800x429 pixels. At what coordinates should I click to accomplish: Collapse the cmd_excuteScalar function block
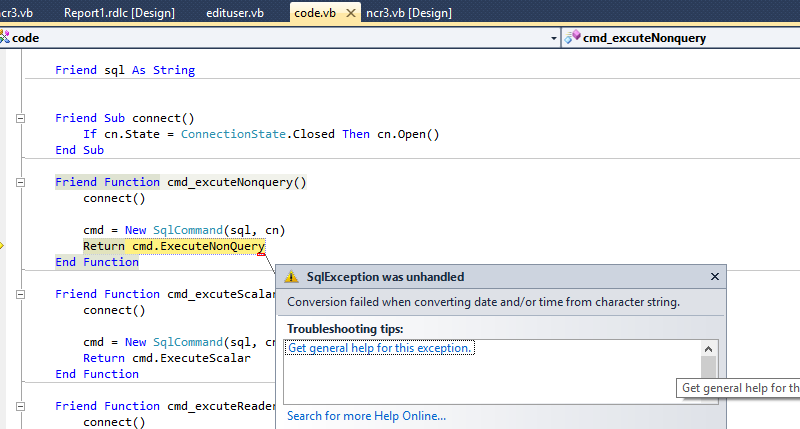(x=20, y=294)
